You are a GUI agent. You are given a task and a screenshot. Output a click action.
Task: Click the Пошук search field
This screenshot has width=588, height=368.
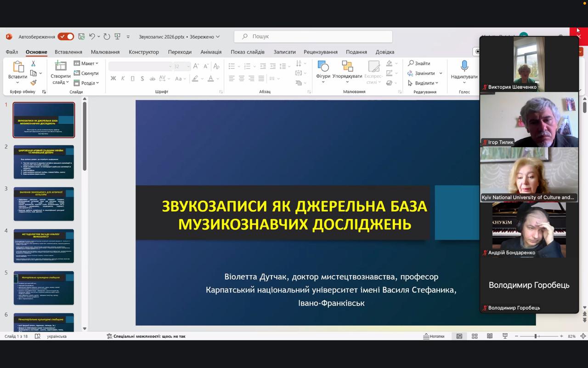tap(313, 36)
